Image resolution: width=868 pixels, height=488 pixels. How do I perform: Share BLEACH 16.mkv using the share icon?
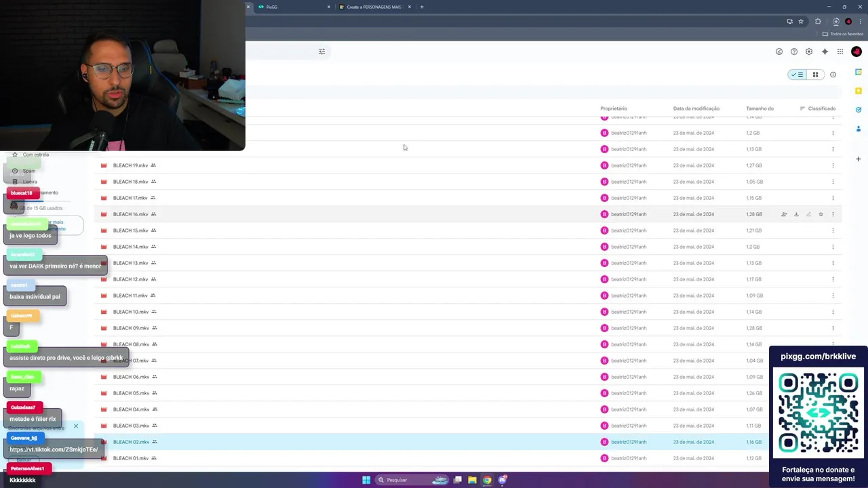click(x=784, y=214)
